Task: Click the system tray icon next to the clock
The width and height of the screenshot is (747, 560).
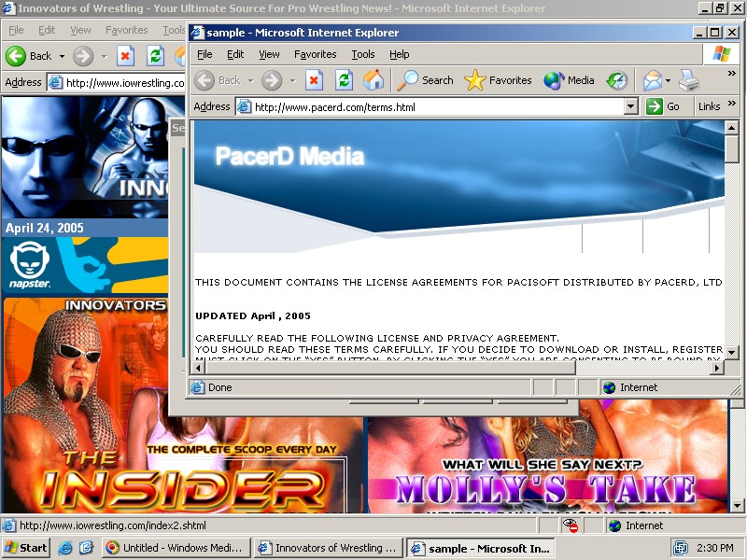Action: 681,548
